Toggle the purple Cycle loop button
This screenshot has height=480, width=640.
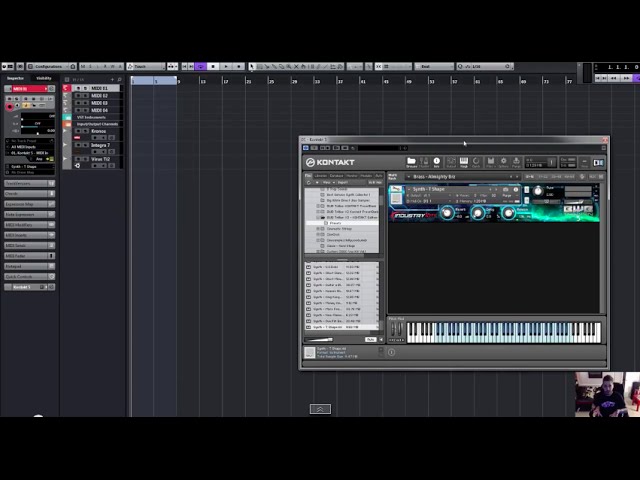[x=200, y=66]
